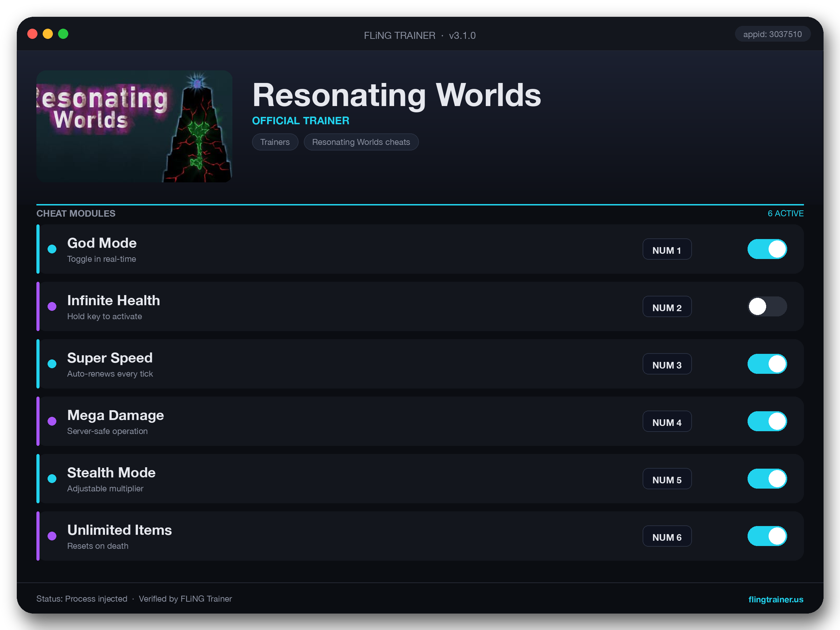
Task: Click the FLiNG TRAINER v3.1.0 title
Action: pos(420,35)
